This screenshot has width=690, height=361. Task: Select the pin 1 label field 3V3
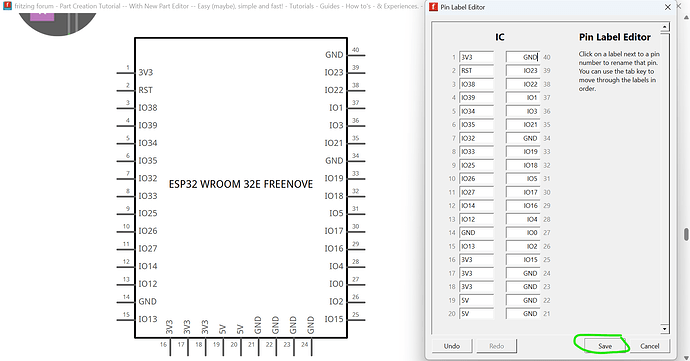pos(477,57)
